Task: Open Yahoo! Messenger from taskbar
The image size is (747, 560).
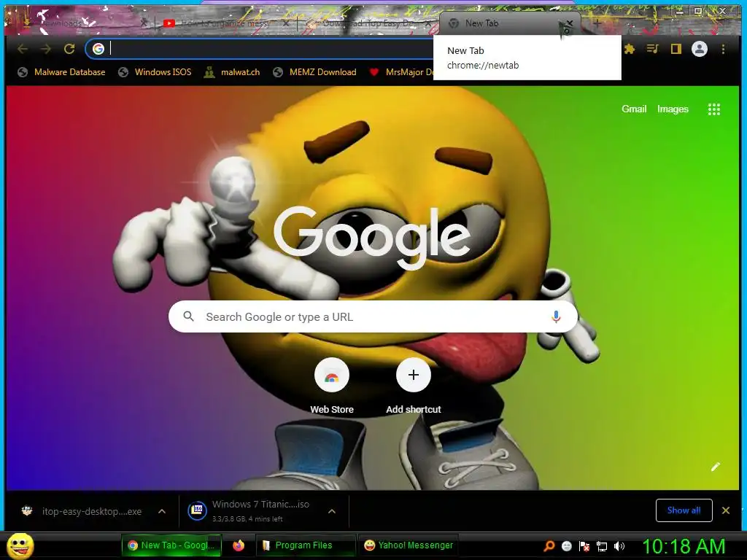Action: point(408,545)
